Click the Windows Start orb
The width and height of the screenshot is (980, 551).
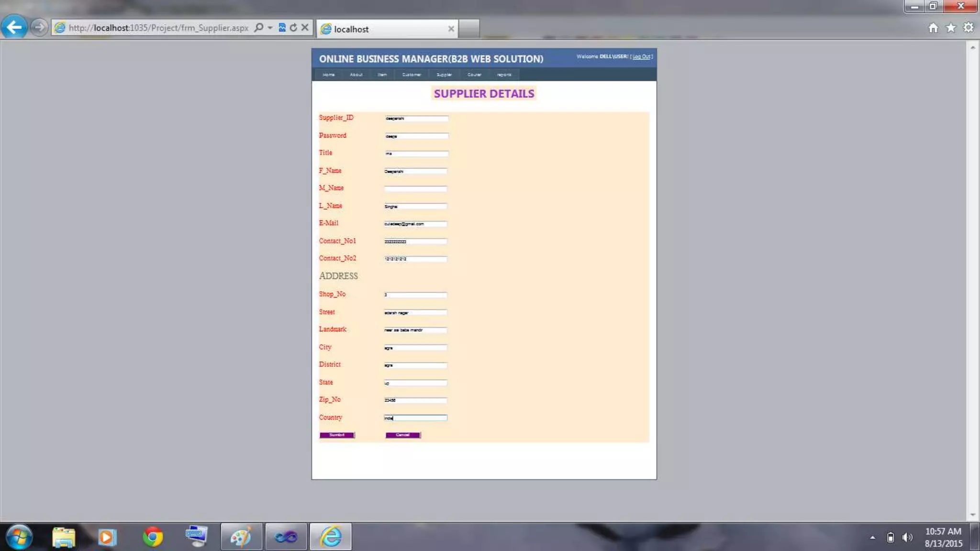point(19,537)
